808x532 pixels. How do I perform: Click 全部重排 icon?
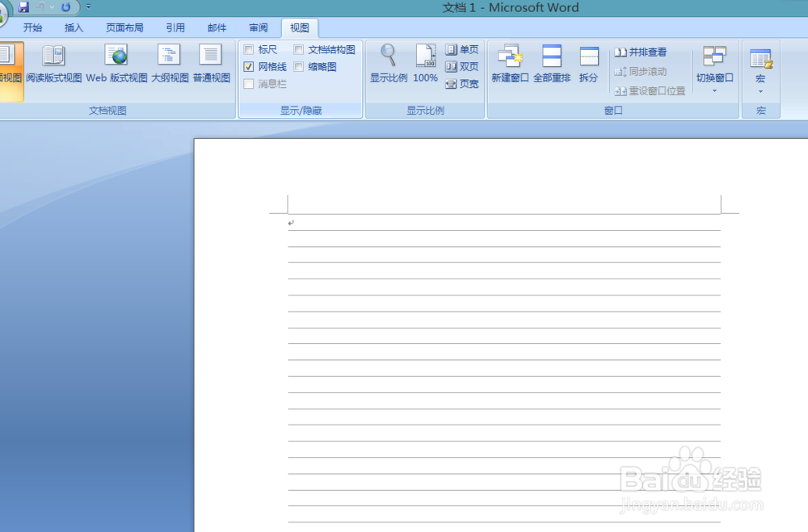click(x=552, y=64)
